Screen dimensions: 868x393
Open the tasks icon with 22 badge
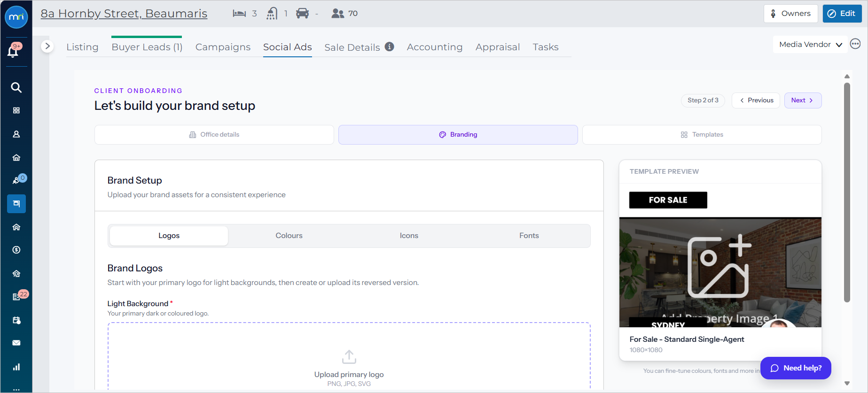16,297
